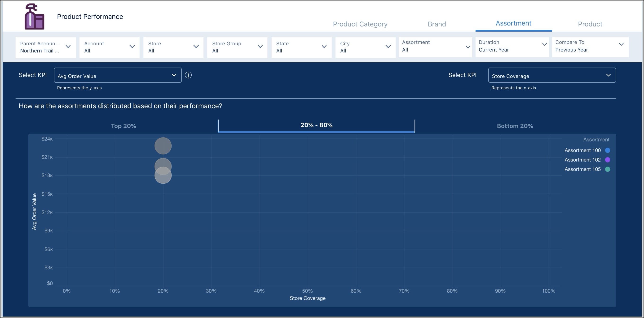644x318 pixels.
Task: Expand the Store Group filter dropdown
Action: click(x=260, y=47)
